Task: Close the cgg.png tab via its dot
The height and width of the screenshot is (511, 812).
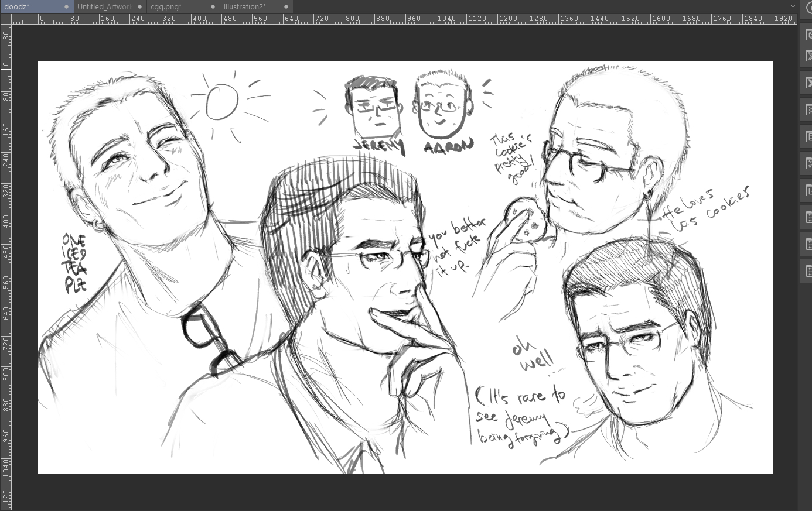Action: tap(213, 7)
